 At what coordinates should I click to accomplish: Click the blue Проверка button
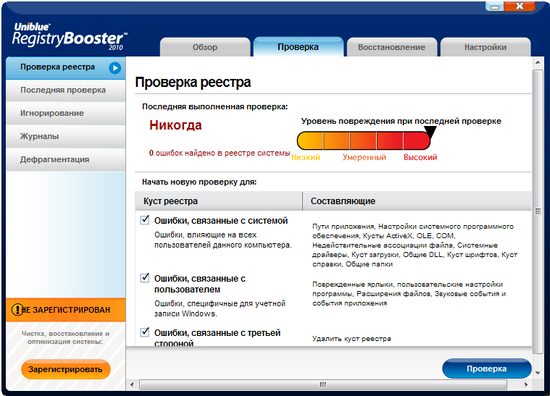(x=487, y=369)
